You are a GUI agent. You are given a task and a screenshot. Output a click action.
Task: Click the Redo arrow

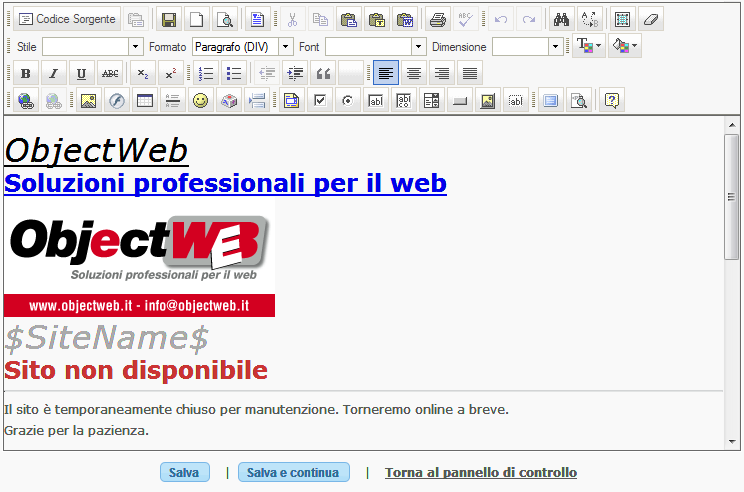coord(529,19)
